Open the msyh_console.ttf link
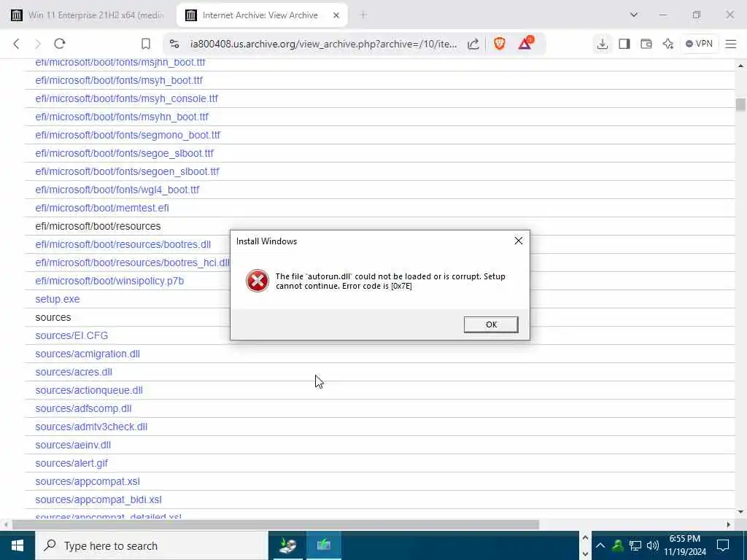The height and width of the screenshot is (560, 747). click(126, 98)
